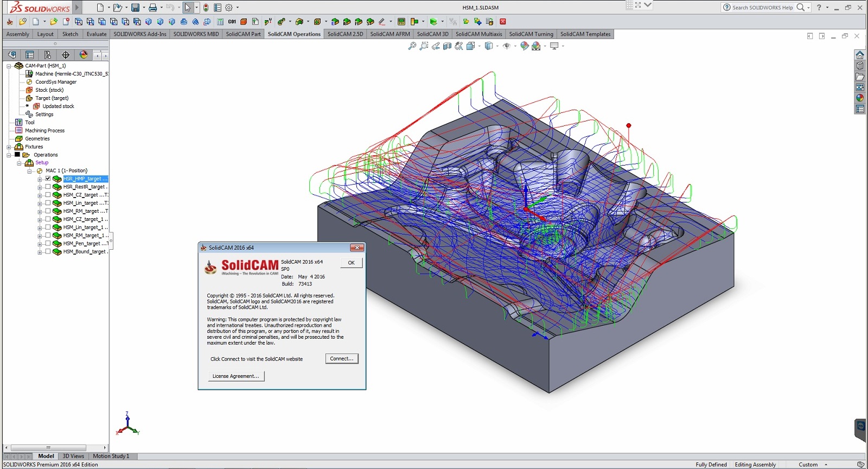868x469 pixels.
Task: Collapse the Setup tree node
Action: click(19, 163)
